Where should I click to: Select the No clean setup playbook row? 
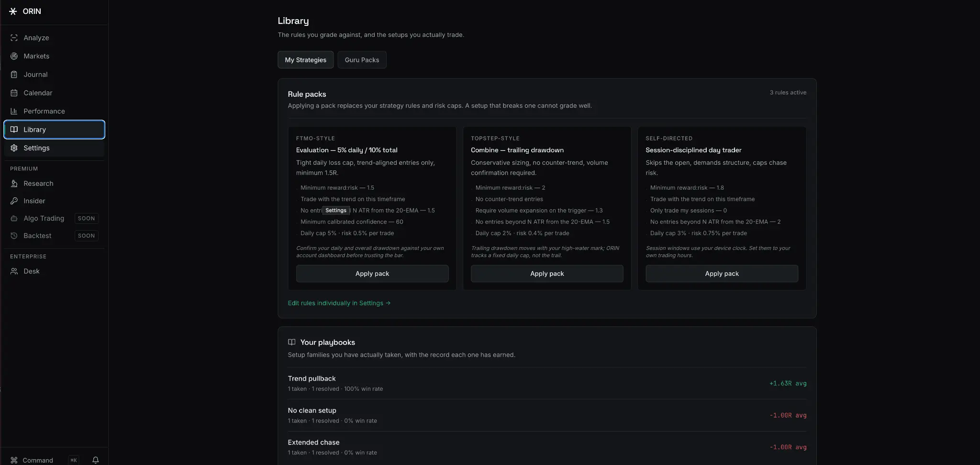pos(547,415)
